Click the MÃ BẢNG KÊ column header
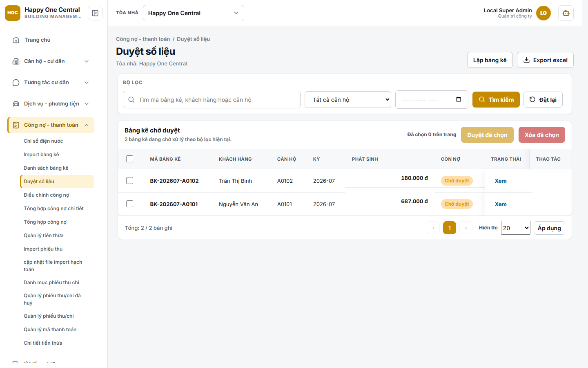This screenshot has height=368, width=588. pos(165,159)
